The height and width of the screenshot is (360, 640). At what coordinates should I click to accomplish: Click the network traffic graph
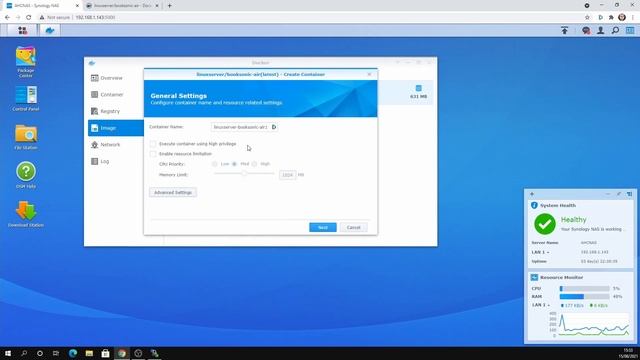click(x=593, y=325)
